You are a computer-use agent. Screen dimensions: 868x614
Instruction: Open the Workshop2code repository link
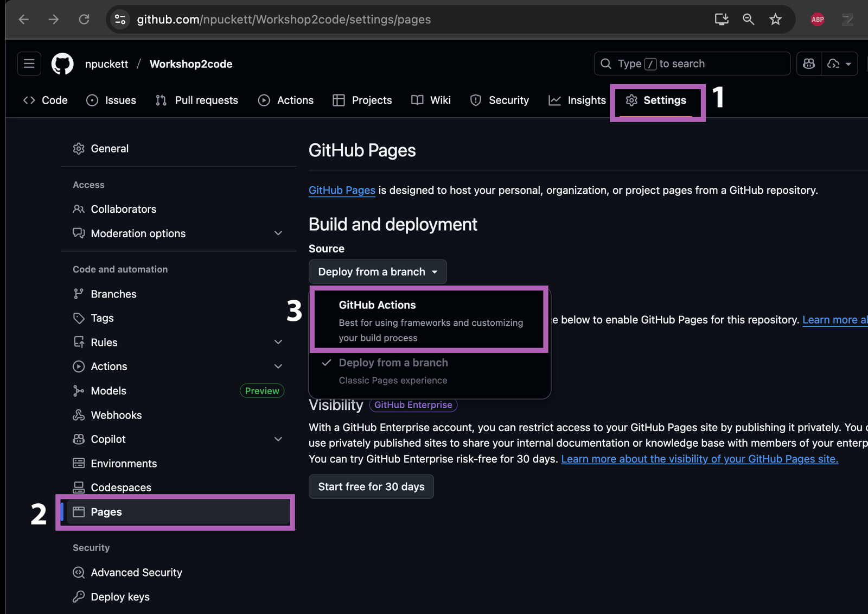click(191, 64)
